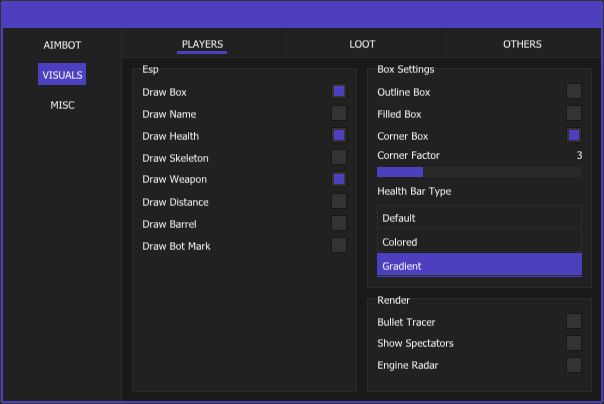Disable the Draw Box checkbox

339,91
